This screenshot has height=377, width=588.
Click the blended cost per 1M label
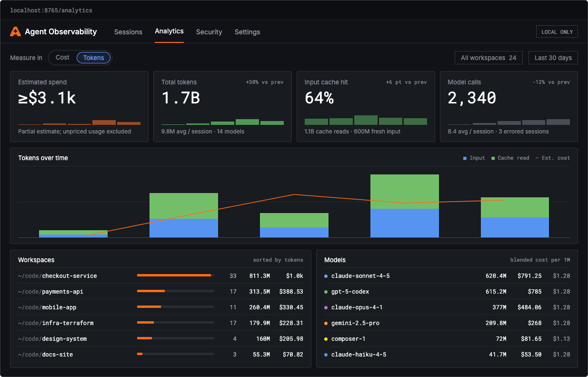pos(540,260)
